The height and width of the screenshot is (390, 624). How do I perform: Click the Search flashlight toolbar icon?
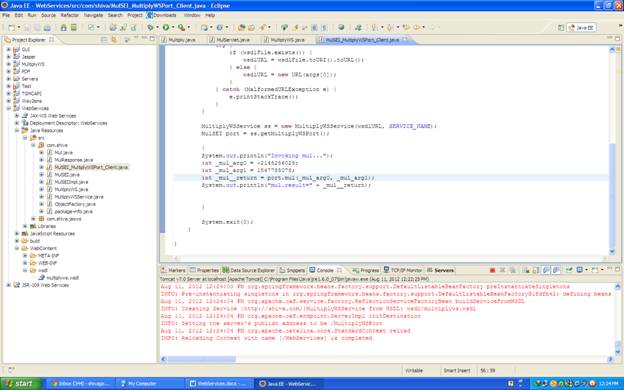tap(263, 27)
